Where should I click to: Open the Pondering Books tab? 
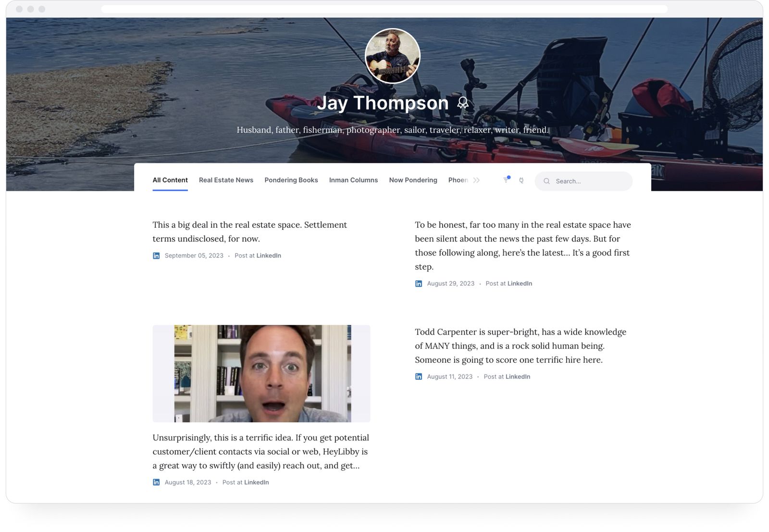pos(291,180)
